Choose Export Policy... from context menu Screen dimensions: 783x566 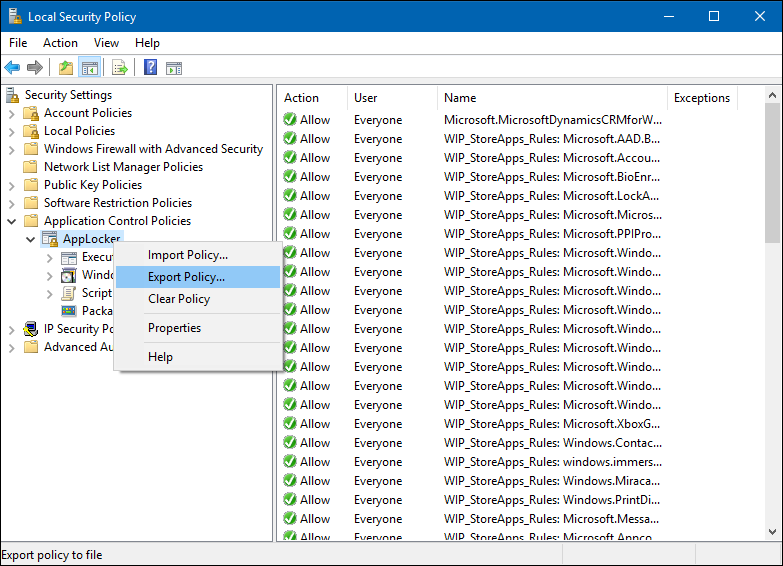(187, 277)
